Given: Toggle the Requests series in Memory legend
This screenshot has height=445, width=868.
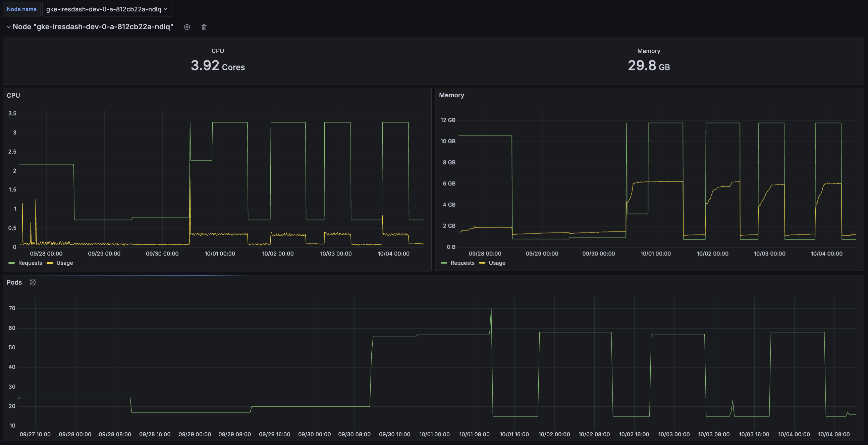Looking at the screenshot, I should 462,263.
